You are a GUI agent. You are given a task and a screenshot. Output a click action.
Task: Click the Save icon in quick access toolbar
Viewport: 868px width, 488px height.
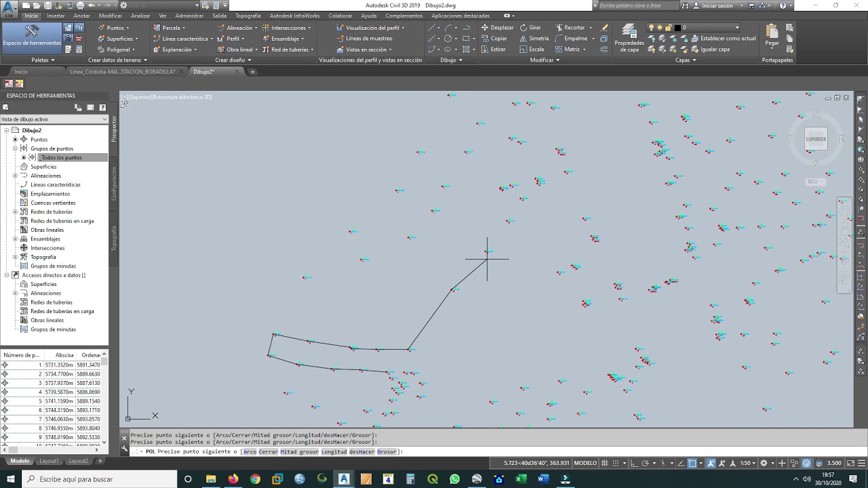[47, 5]
